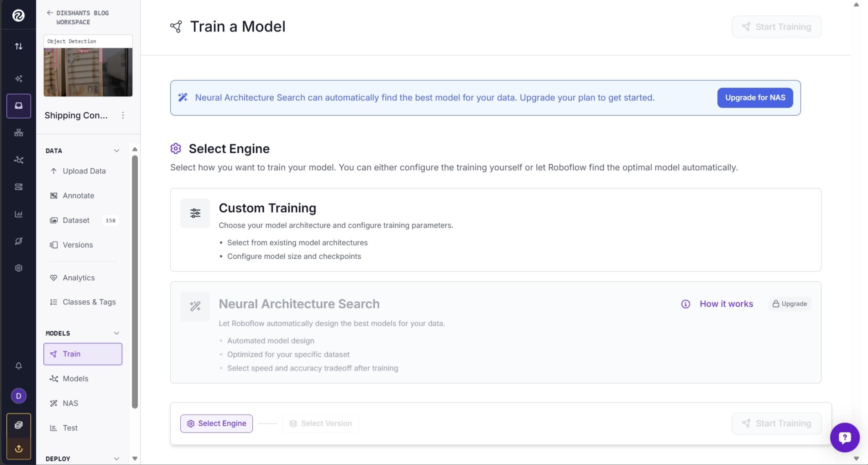Click the back arrow to workspace

[x=50, y=13]
